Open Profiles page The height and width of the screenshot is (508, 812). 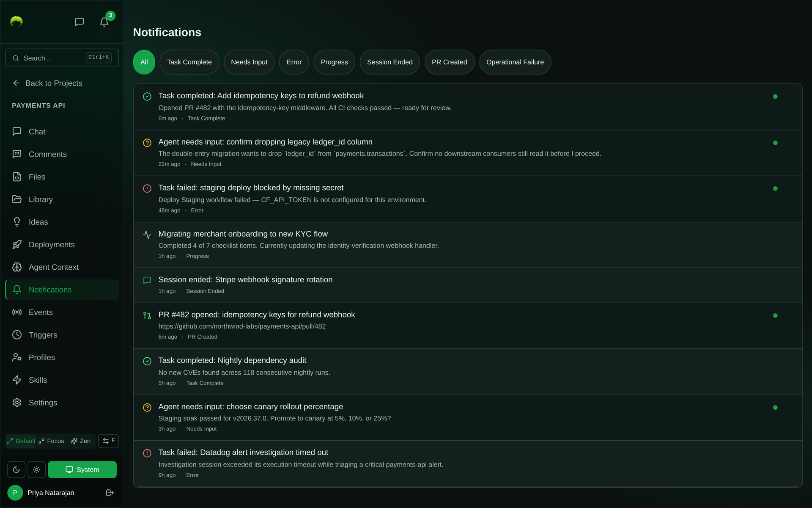[62, 357]
